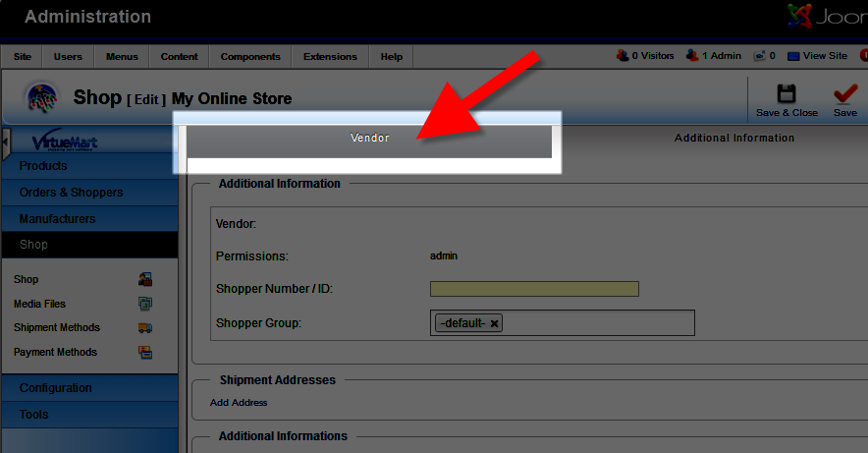Click the Media Files icon
This screenshot has height=453, width=868.
click(145, 304)
